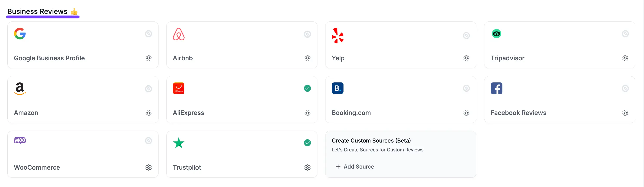
Task: Toggle Trustpilot green enabled checkmark
Action: 307,143
